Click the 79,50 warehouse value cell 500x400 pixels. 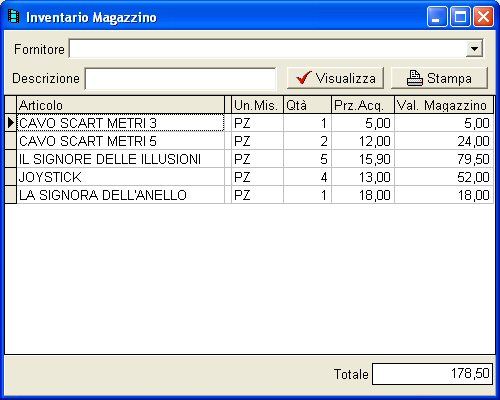click(444, 159)
